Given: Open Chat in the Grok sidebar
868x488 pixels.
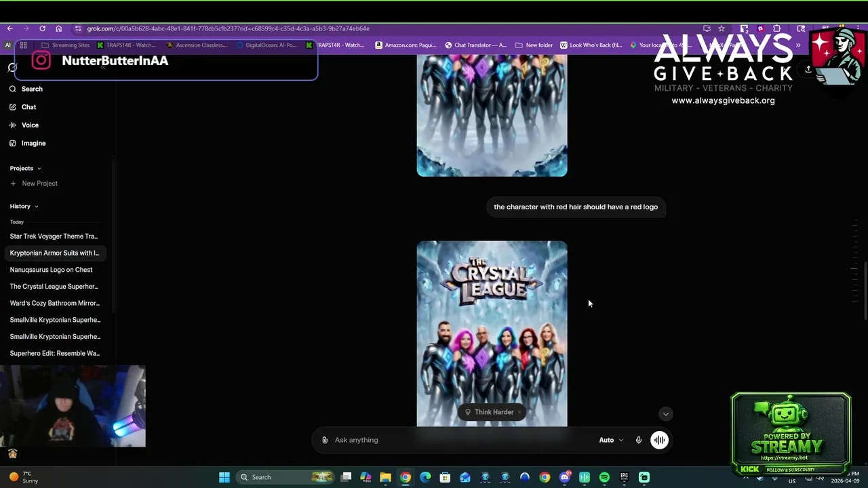Looking at the screenshot, I should point(22,107).
